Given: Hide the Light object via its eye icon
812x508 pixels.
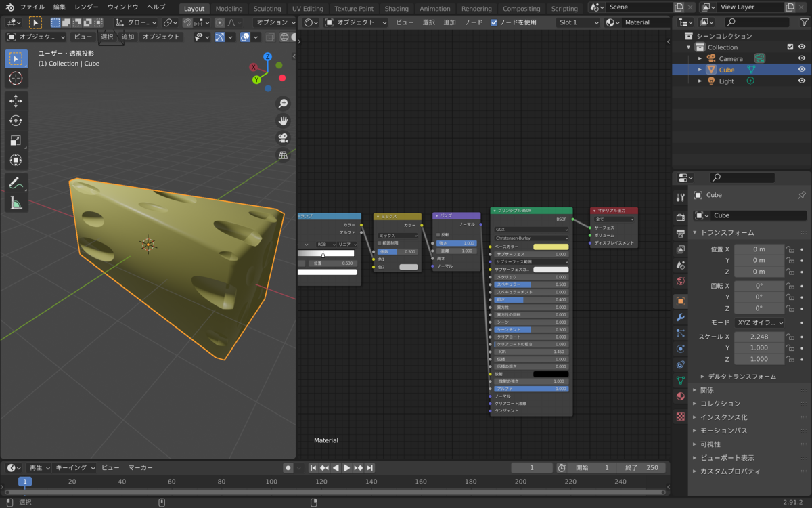Looking at the screenshot, I should click(802, 81).
